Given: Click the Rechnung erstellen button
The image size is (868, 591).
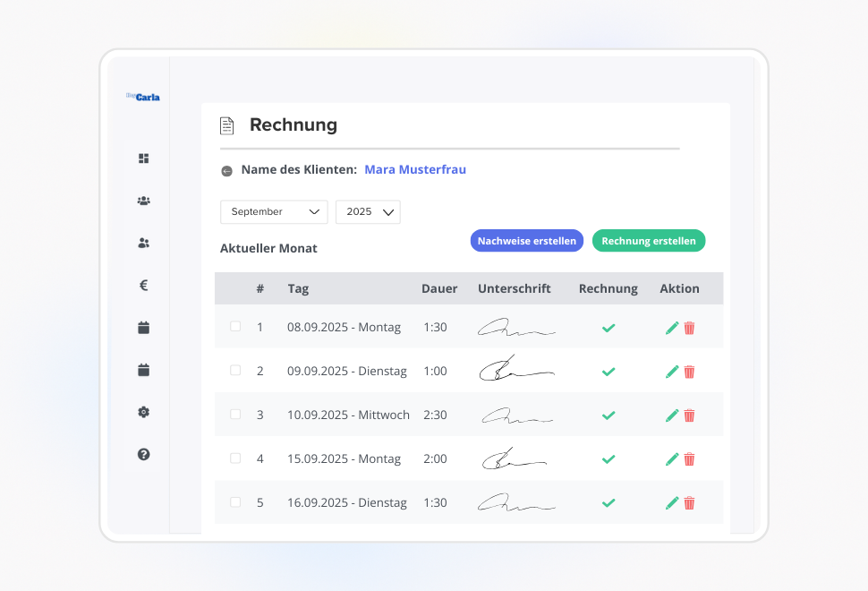Looking at the screenshot, I should click(649, 241).
